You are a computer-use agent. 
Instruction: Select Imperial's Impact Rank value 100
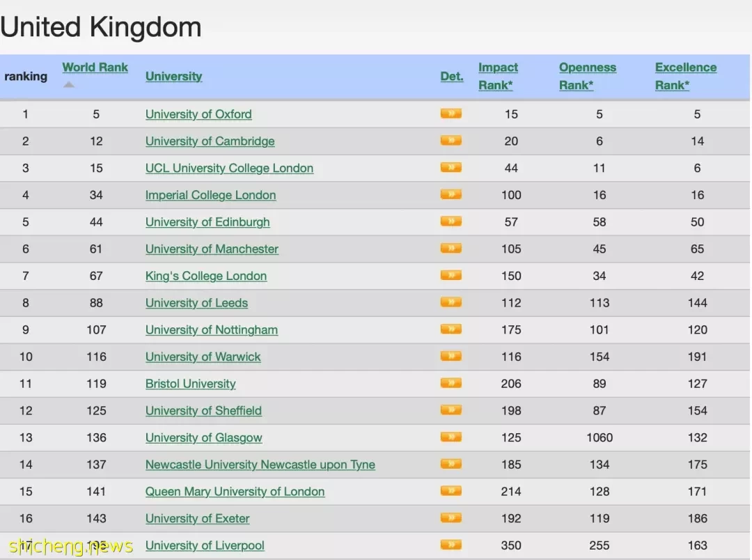511,195
